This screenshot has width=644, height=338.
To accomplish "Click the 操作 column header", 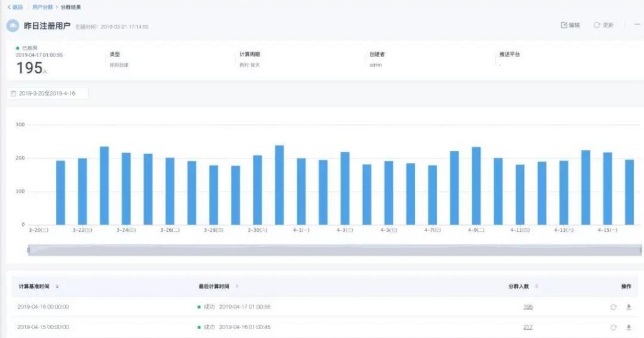I will point(626,286).
